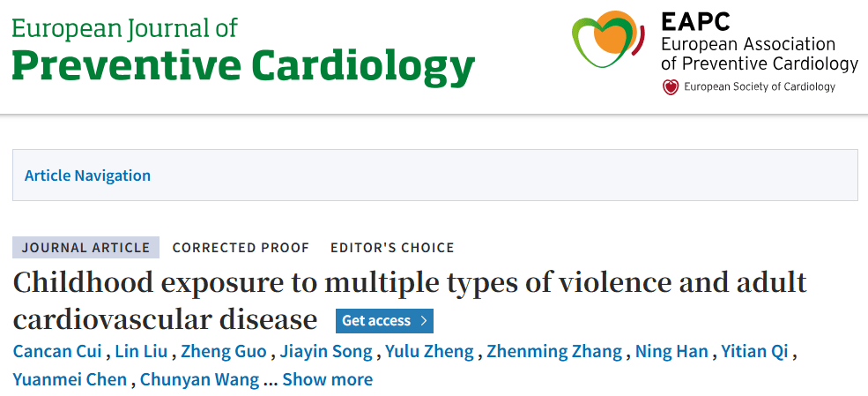Open author Ning Han's details
The image size is (868, 396).
coord(671,351)
